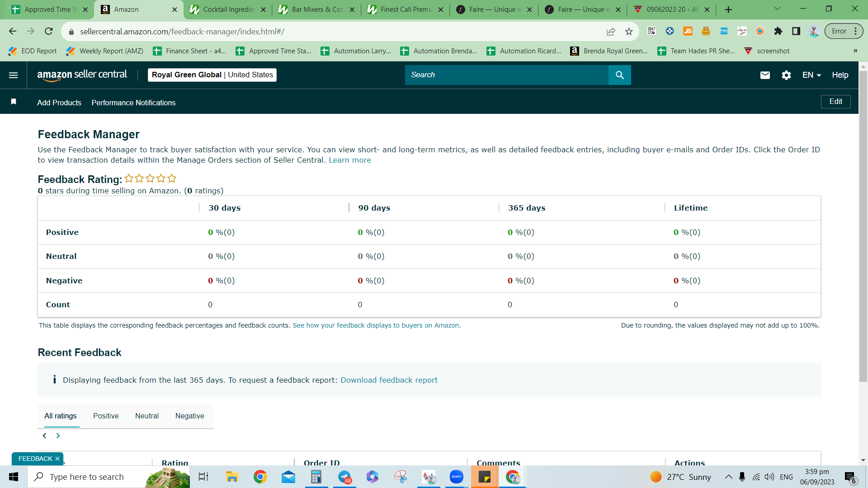868x488 pixels.
Task: Click the Amazon Seller Central logo
Action: 82,75
